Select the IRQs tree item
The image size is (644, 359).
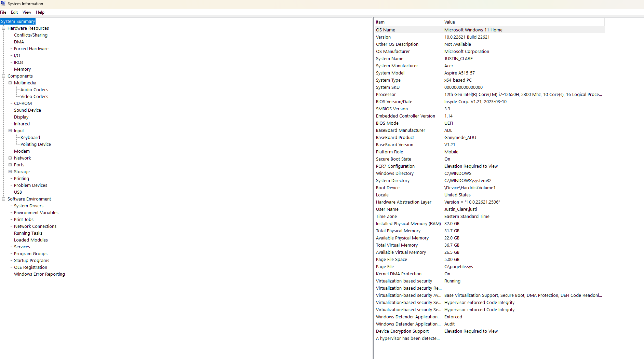[18, 63]
